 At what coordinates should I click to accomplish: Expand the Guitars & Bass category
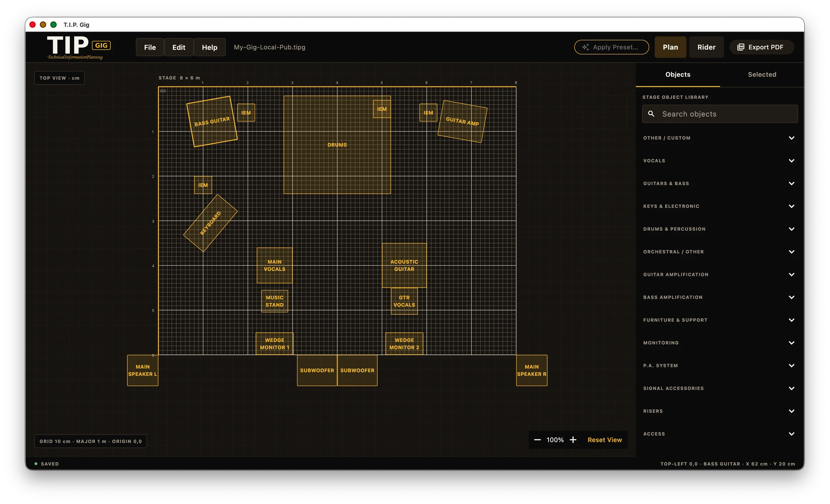(x=720, y=184)
